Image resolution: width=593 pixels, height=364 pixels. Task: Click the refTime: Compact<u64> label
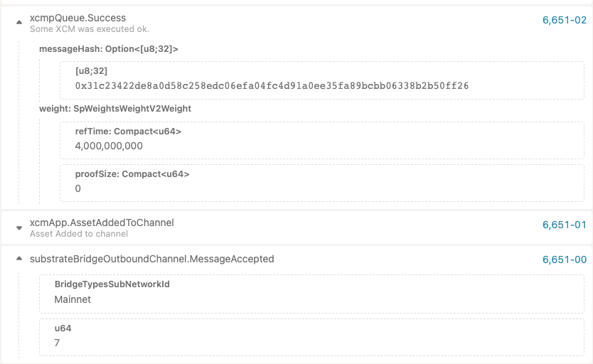[128, 131]
